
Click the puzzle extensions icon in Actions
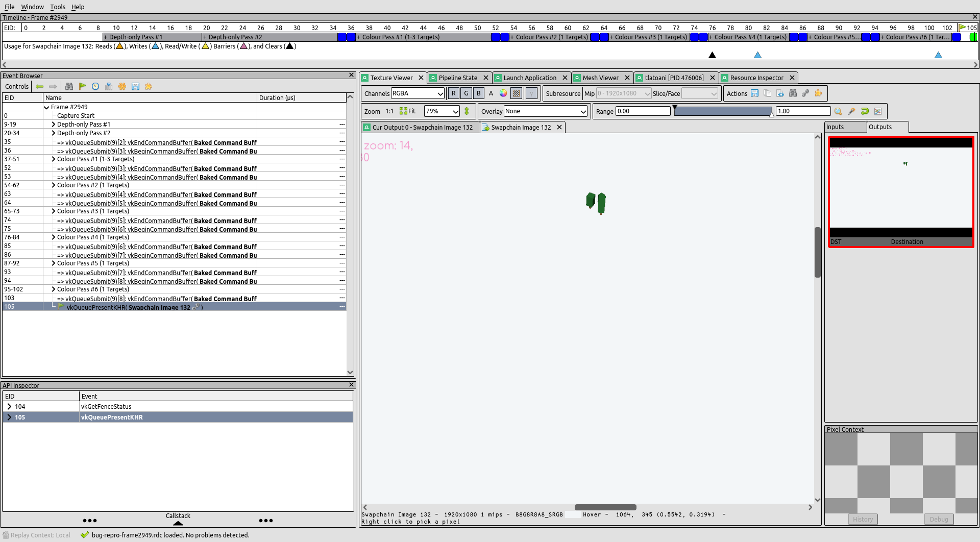tap(818, 93)
